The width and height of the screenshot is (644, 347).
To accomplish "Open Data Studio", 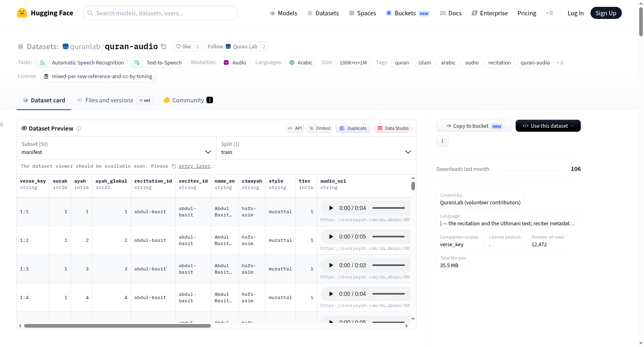I will pyautogui.click(x=393, y=128).
